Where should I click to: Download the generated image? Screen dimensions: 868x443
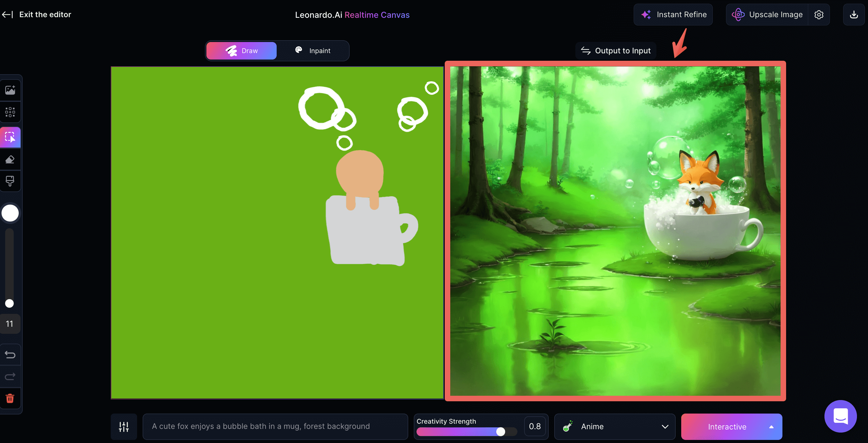click(x=854, y=14)
